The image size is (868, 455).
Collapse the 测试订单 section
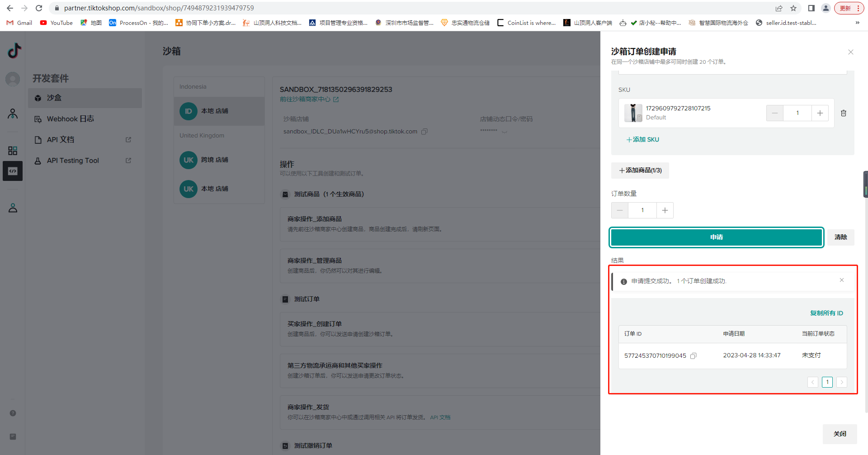point(285,299)
